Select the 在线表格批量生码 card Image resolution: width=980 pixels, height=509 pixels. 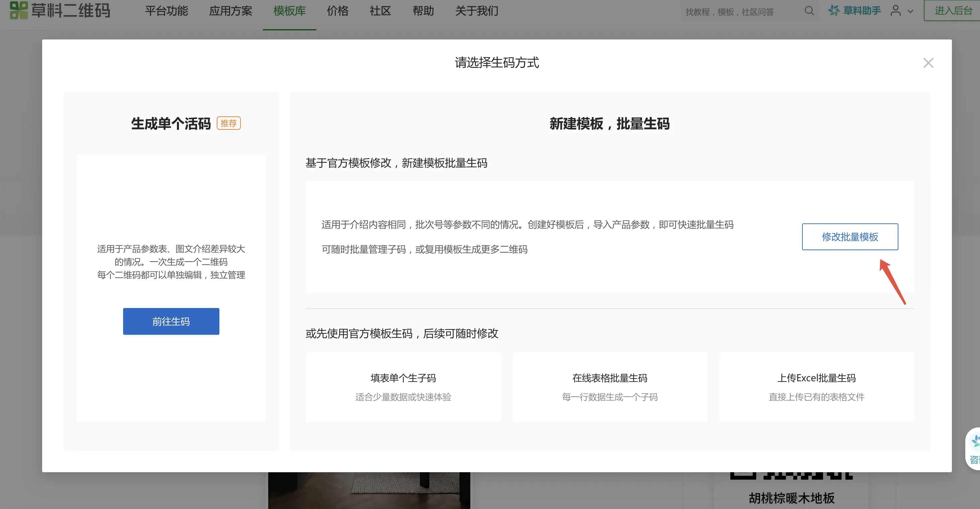[x=610, y=387]
